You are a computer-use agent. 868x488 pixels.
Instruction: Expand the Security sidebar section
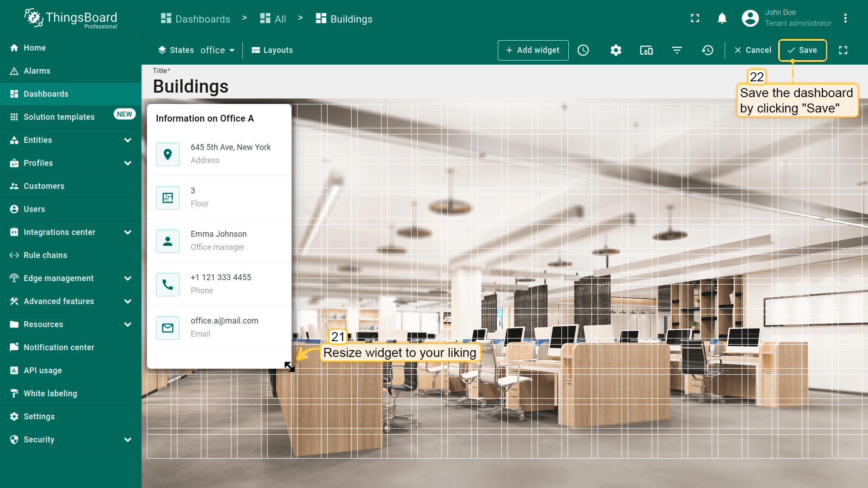click(x=127, y=440)
